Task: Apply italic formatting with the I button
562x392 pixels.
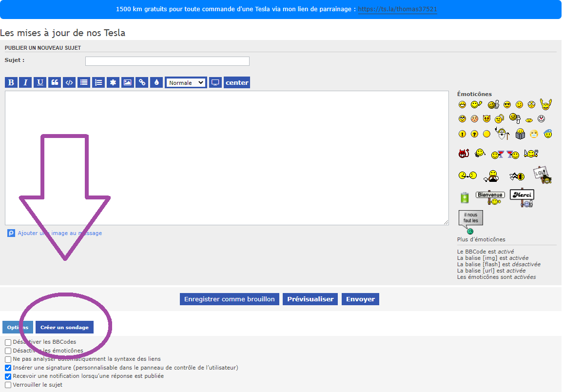Action: [x=25, y=82]
